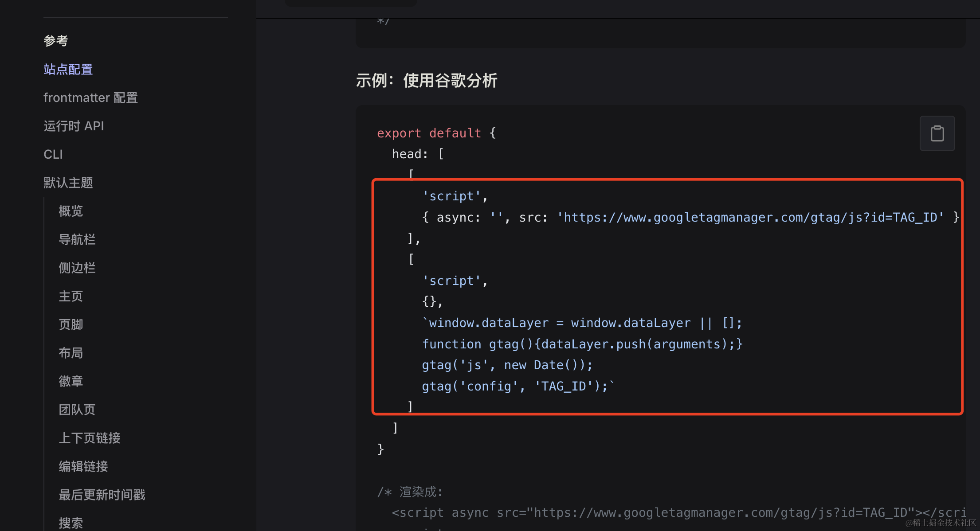
Task: Open the 搜索 sidebar entry
Action: pyautogui.click(x=71, y=523)
